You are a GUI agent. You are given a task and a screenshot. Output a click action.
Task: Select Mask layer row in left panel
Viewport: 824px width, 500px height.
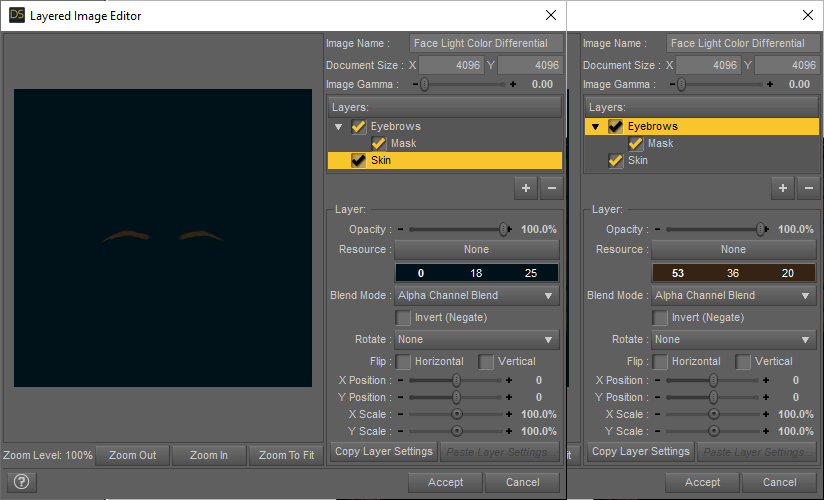445,143
